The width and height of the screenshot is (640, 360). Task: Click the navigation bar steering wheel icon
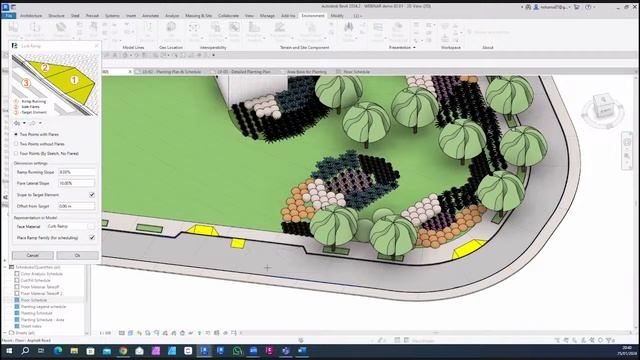(627, 142)
